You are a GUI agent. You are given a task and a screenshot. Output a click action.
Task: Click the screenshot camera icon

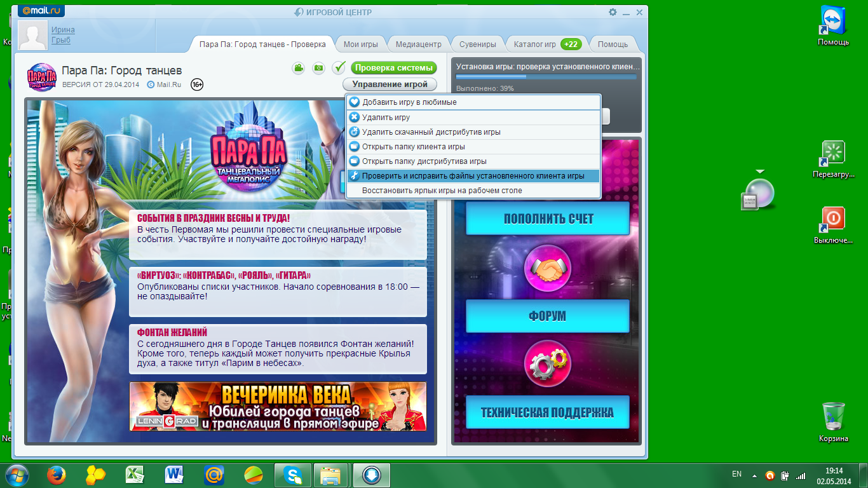318,67
